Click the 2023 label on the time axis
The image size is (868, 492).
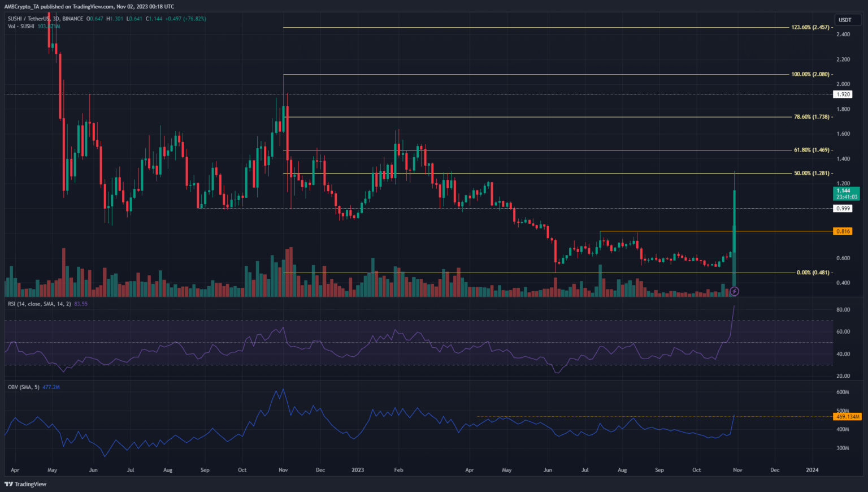click(358, 470)
